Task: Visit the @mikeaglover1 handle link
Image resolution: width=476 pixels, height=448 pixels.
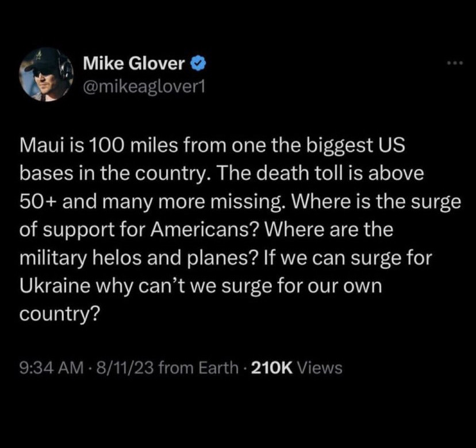Action: pos(144,88)
